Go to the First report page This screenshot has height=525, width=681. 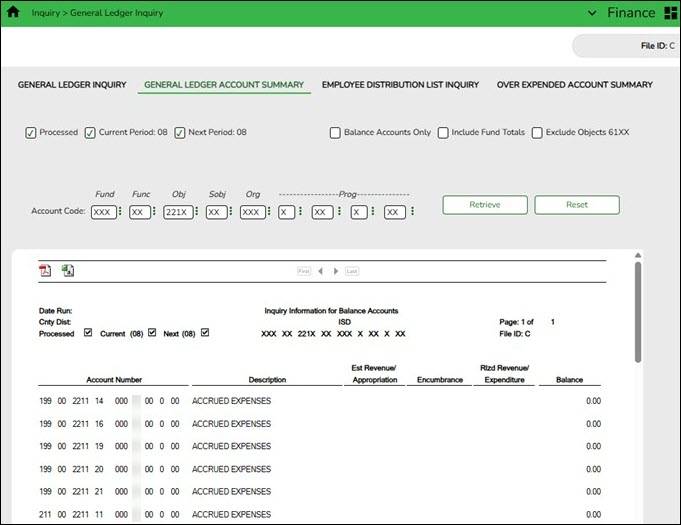point(303,271)
